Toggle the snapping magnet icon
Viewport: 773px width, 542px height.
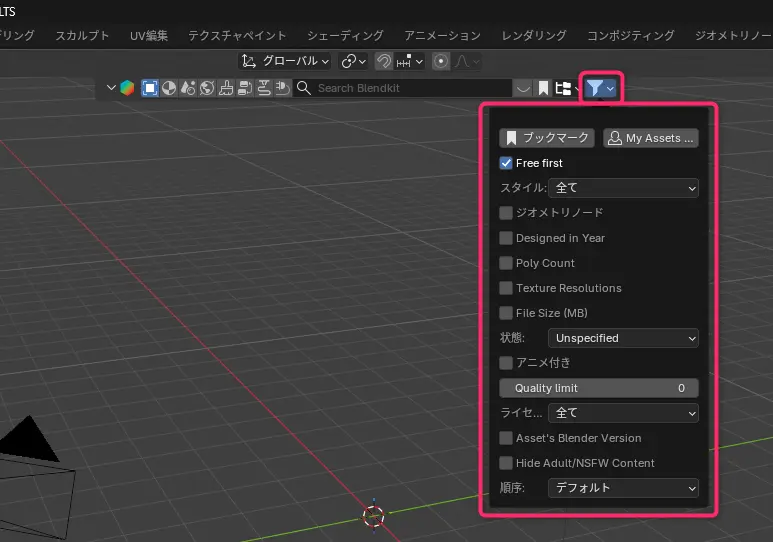[384, 62]
